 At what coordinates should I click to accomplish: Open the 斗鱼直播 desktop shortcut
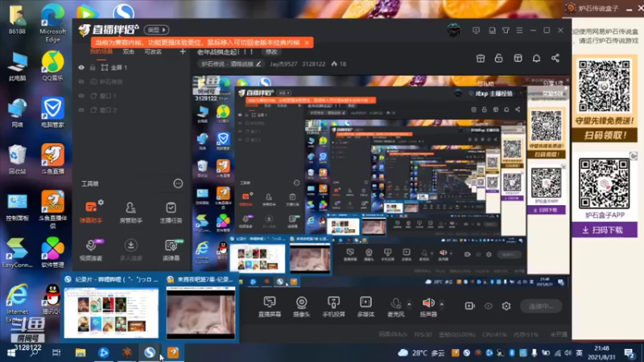pyautogui.click(x=52, y=158)
